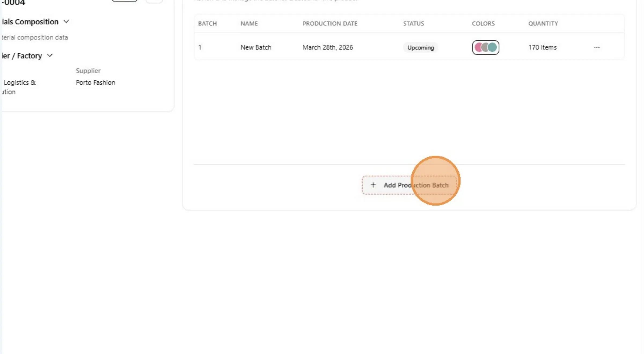Screen dimensions: 644x354
Task: Select the New Batch name cell
Action: (256, 47)
